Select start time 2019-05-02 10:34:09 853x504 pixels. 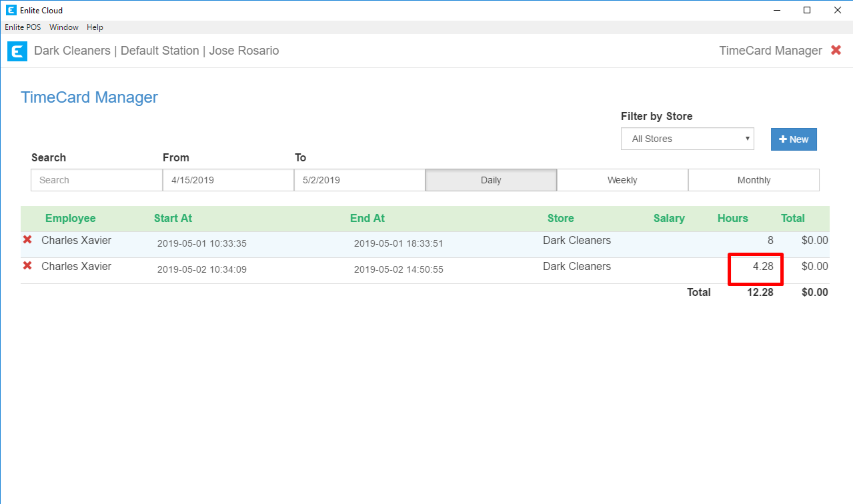pos(202,270)
